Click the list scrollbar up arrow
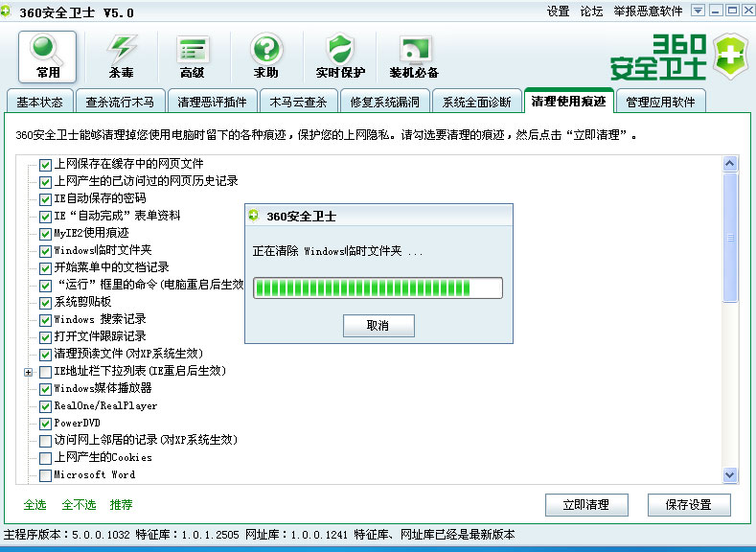 pos(730,164)
